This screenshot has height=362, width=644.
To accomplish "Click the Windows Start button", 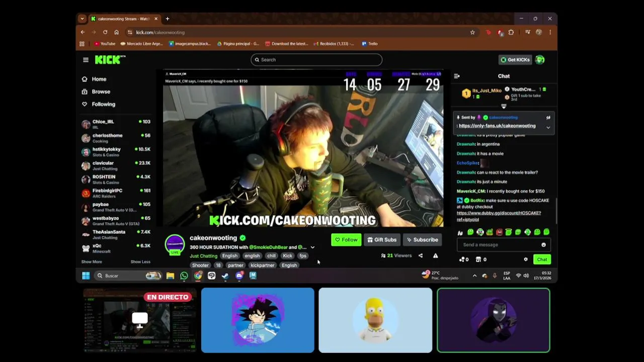I will tap(86, 276).
